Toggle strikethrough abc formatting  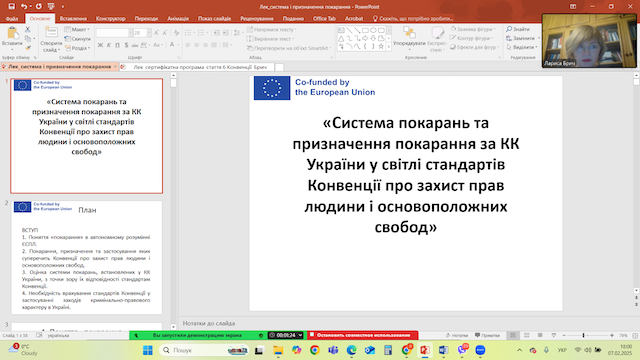pos(135,45)
